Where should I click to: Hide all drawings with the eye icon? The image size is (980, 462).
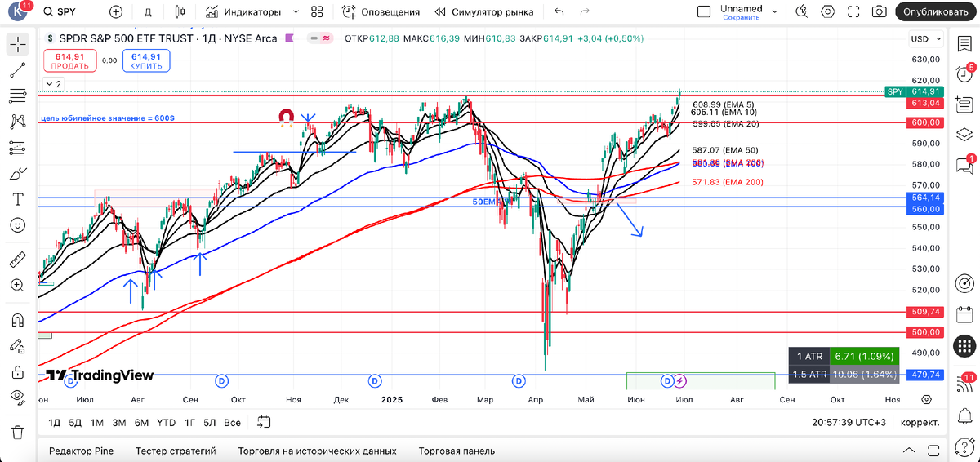coord(17,397)
